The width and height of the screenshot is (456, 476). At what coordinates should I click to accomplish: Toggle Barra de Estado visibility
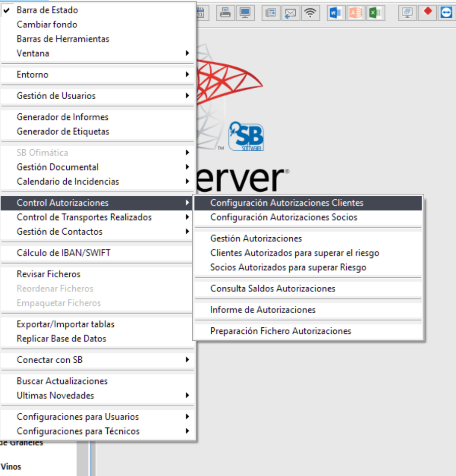[47, 10]
